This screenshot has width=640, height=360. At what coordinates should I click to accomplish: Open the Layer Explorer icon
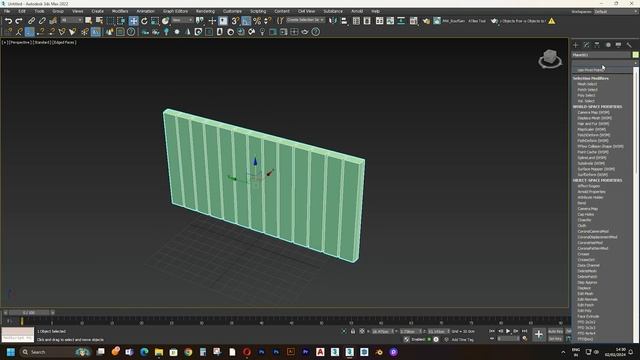[x=367, y=21]
